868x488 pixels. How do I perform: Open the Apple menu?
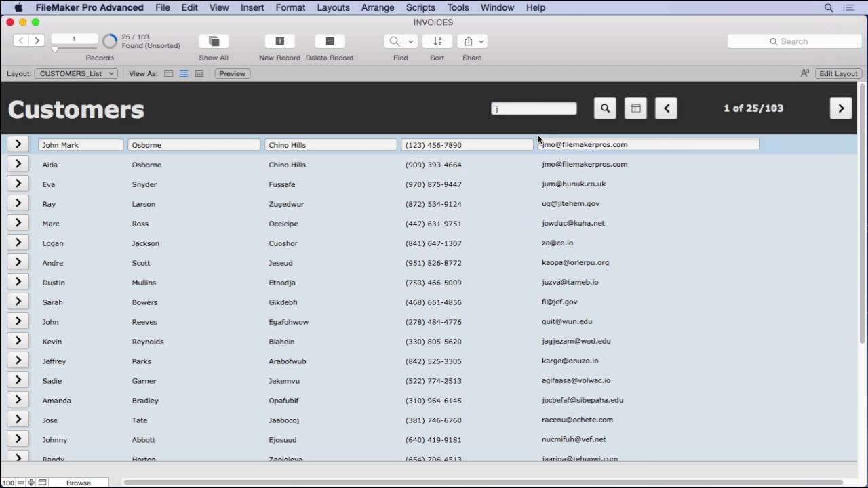pos(18,7)
